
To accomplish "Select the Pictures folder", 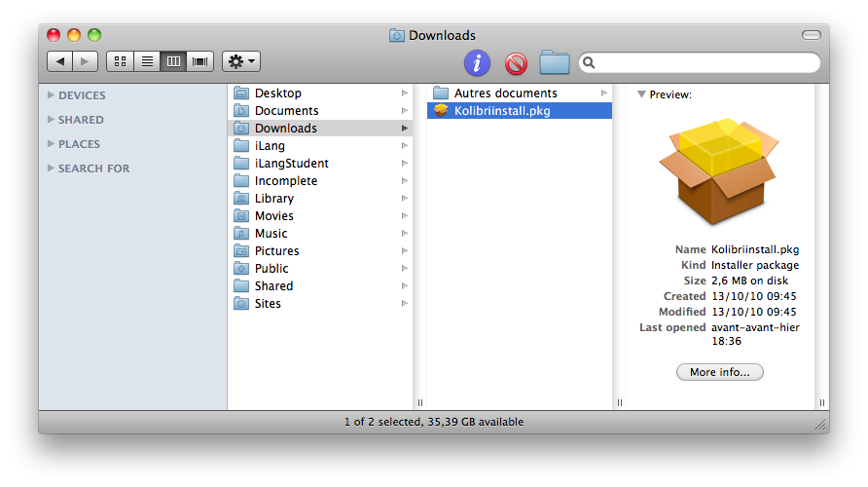I will pos(320,251).
